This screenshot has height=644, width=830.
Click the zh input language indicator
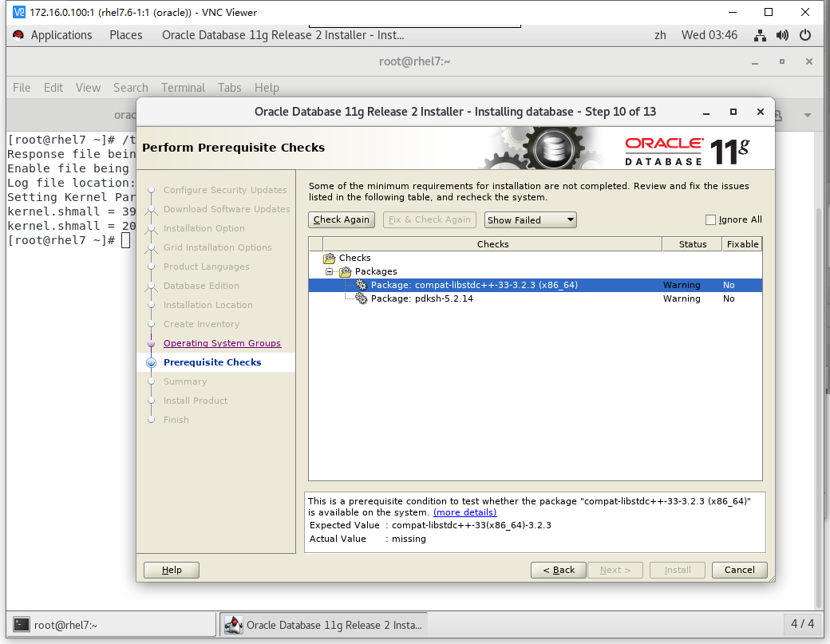point(660,35)
